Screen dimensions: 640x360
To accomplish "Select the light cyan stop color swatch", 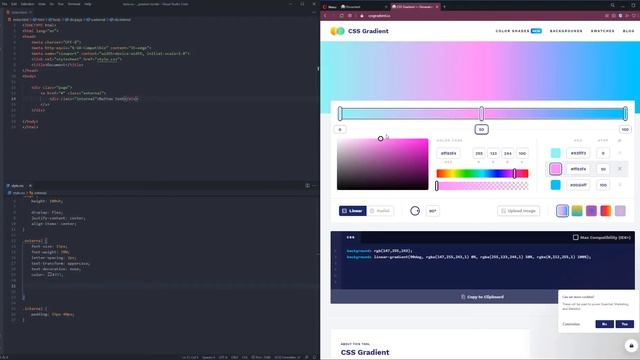I will point(556,153).
